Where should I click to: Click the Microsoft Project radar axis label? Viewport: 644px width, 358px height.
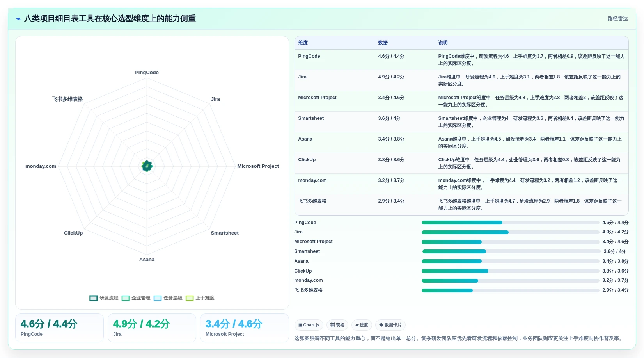click(258, 166)
